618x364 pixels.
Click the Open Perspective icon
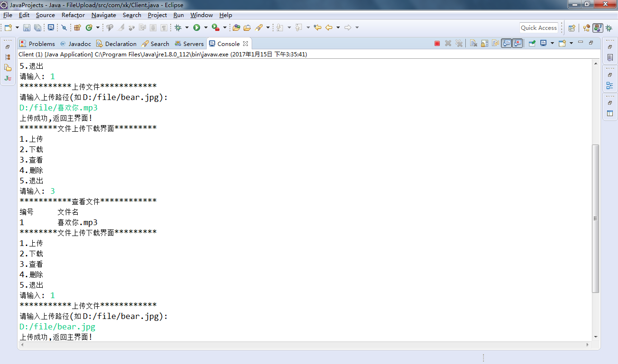pyautogui.click(x=572, y=28)
